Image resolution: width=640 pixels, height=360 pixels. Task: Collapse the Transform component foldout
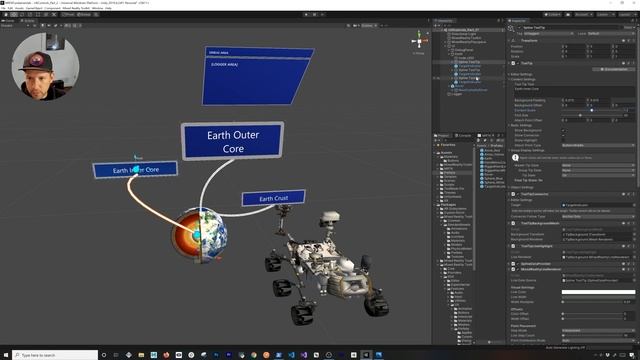click(509, 41)
